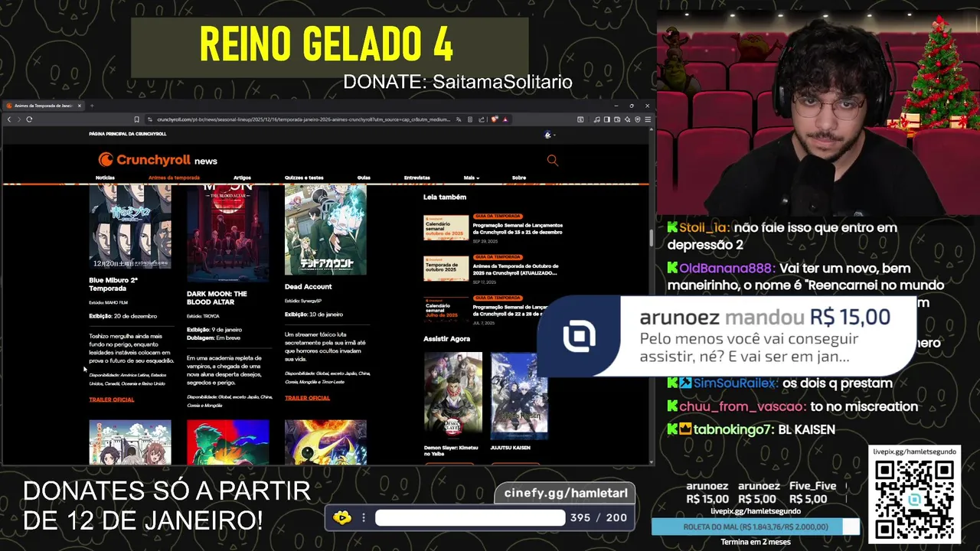This screenshot has height=551, width=980.
Task: Click the music note playlist icon
Action: pyautogui.click(x=597, y=119)
